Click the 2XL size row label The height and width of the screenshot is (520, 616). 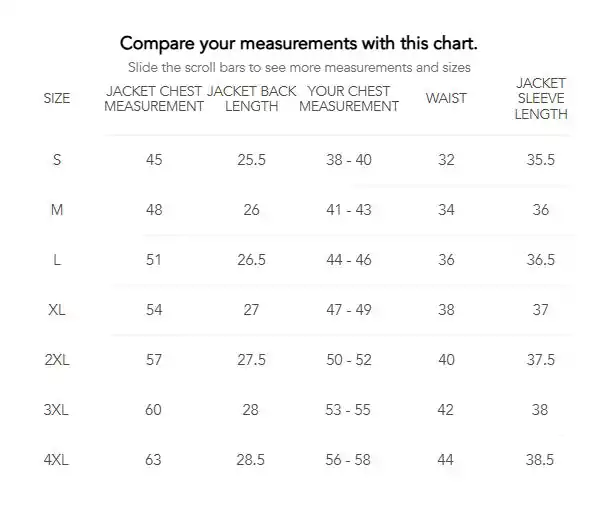(x=57, y=360)
